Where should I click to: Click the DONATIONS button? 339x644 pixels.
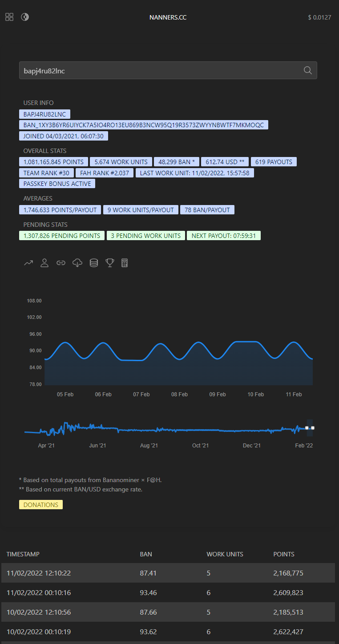pos(41,505)
